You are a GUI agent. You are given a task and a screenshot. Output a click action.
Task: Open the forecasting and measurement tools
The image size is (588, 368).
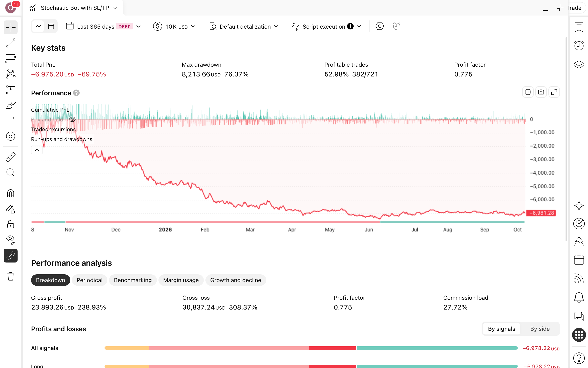[x=11, y=90]
